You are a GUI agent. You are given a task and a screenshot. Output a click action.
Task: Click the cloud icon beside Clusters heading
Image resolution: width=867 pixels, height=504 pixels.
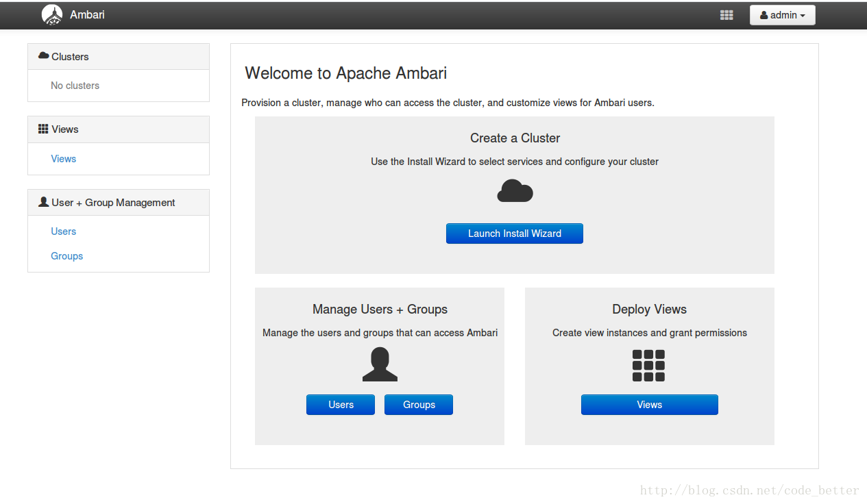[44, 55]
